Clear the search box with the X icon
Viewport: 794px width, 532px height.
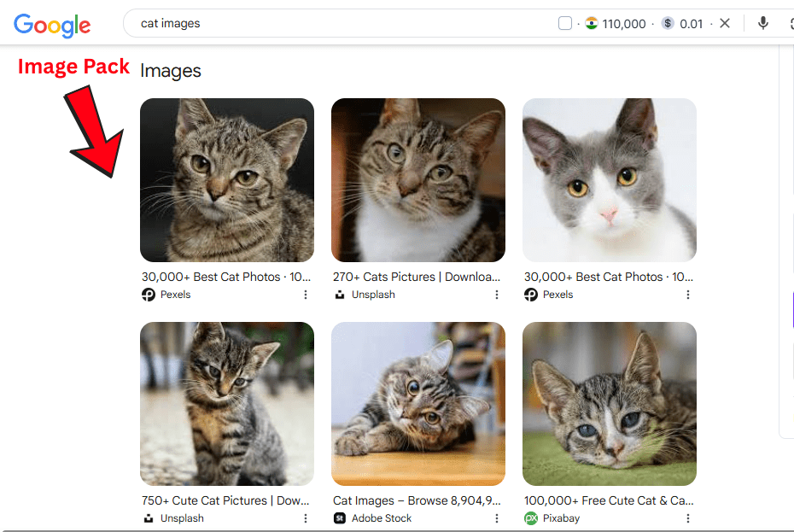click(725, 24)
